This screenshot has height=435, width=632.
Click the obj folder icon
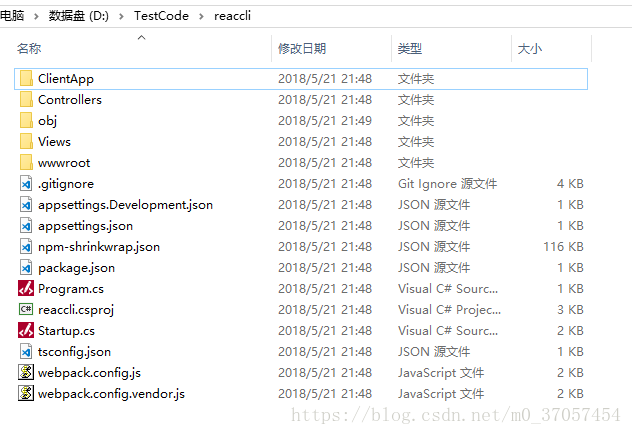[26, 121]
